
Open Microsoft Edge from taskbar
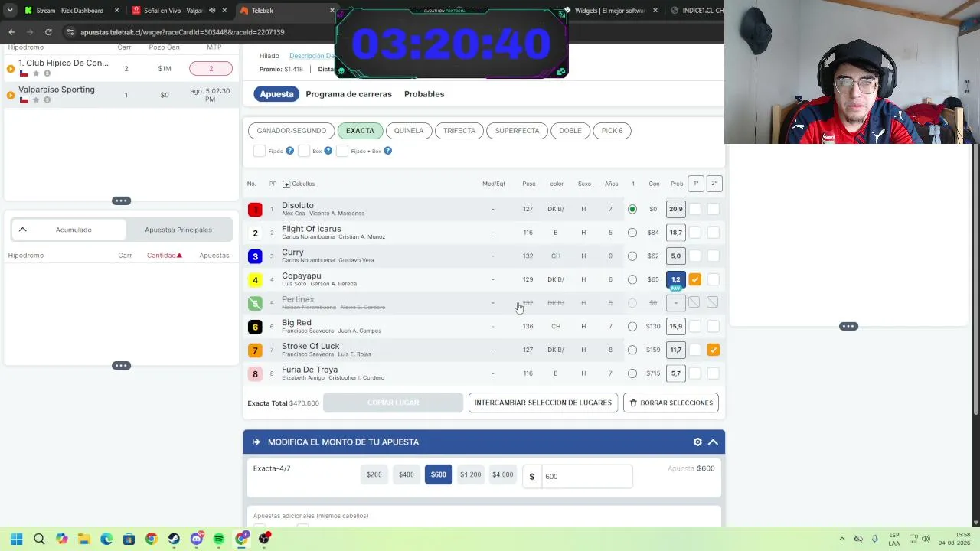point(106,539)
